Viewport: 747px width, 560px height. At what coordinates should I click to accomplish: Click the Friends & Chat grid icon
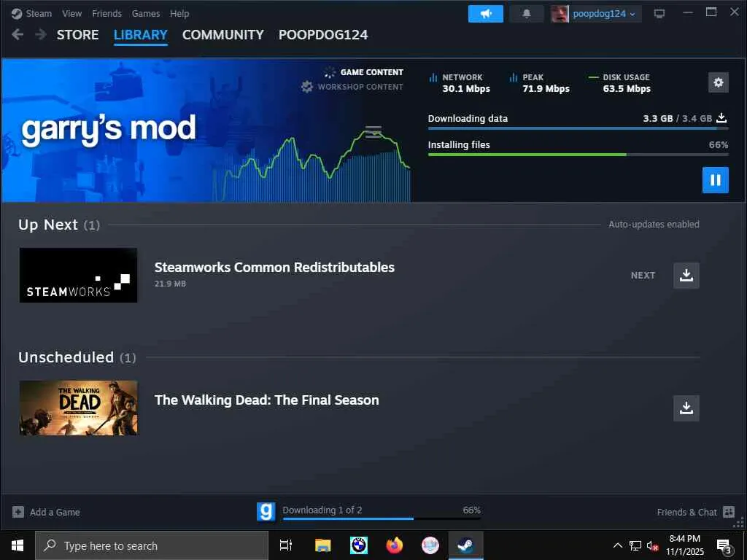click(x=729, y=512)
